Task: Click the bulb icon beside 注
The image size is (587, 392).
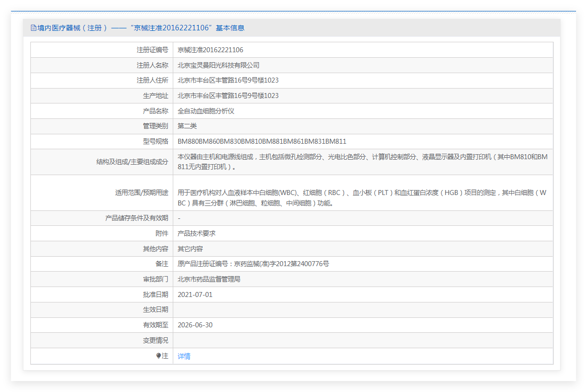Action: (159, 356)
